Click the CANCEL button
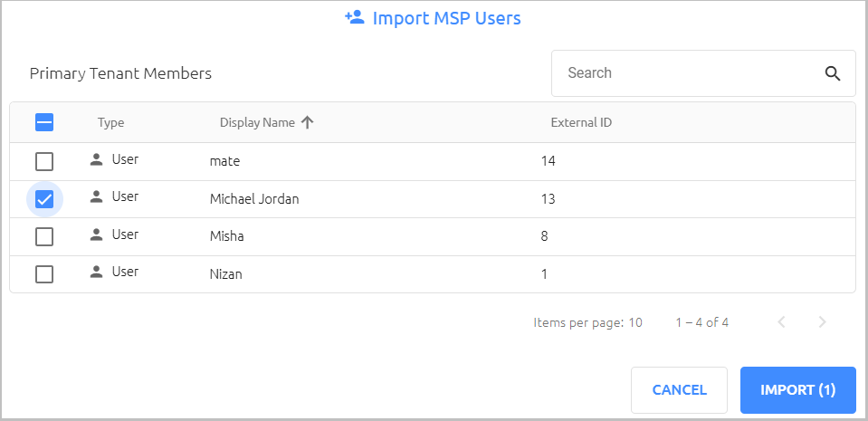This screenshot has height=421, width=868. click(679, 390)
